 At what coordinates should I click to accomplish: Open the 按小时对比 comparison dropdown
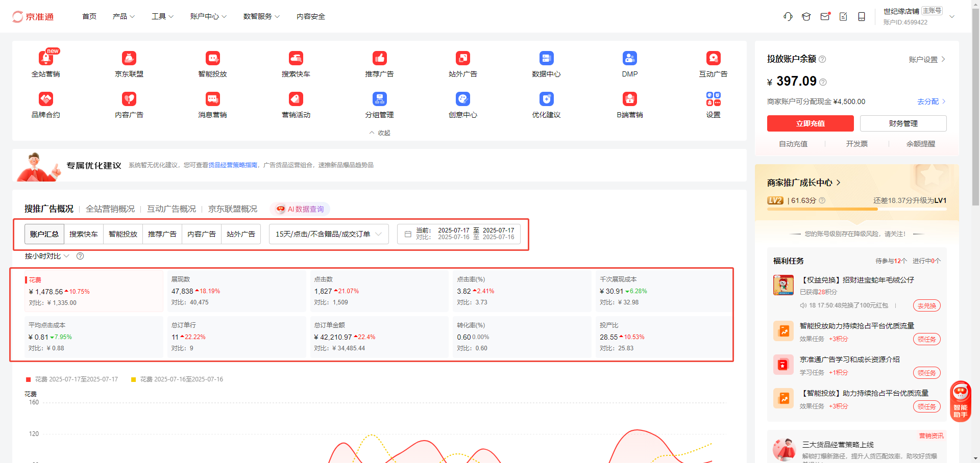click(47, 256)
